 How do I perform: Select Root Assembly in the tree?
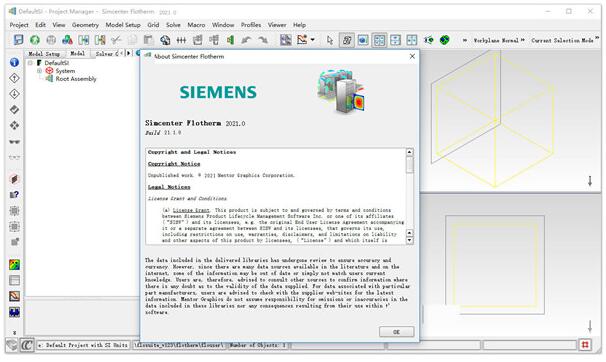[76, 79]
